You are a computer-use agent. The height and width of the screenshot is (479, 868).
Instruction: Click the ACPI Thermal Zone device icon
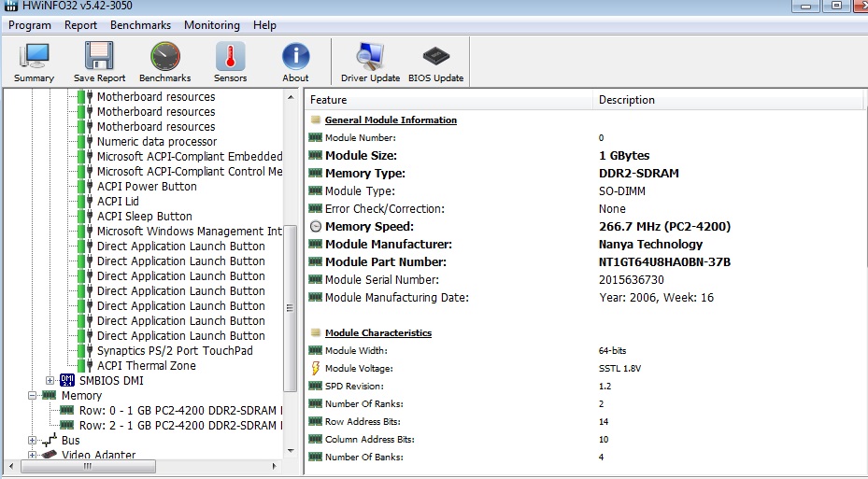[85, 365]
